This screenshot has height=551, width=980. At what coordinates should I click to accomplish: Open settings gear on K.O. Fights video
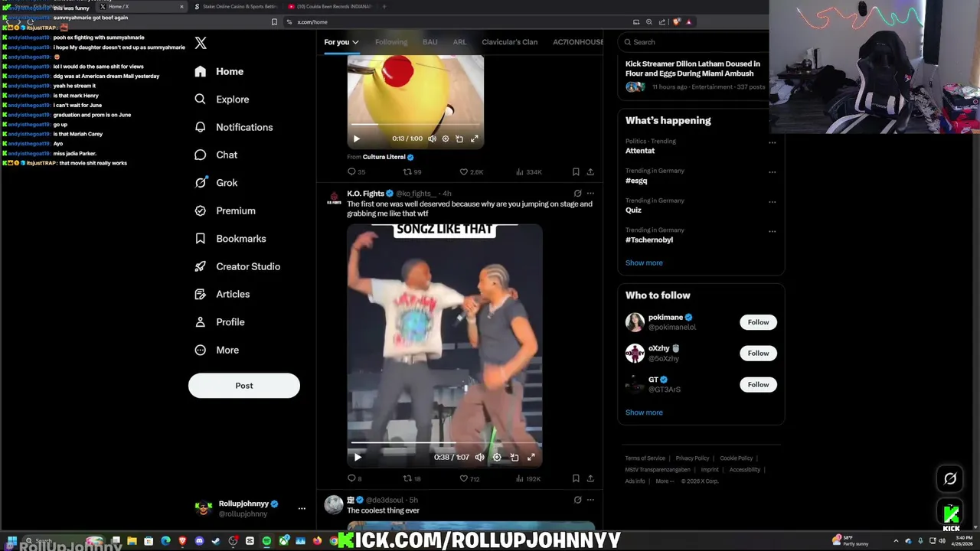[x=497, y=458]
